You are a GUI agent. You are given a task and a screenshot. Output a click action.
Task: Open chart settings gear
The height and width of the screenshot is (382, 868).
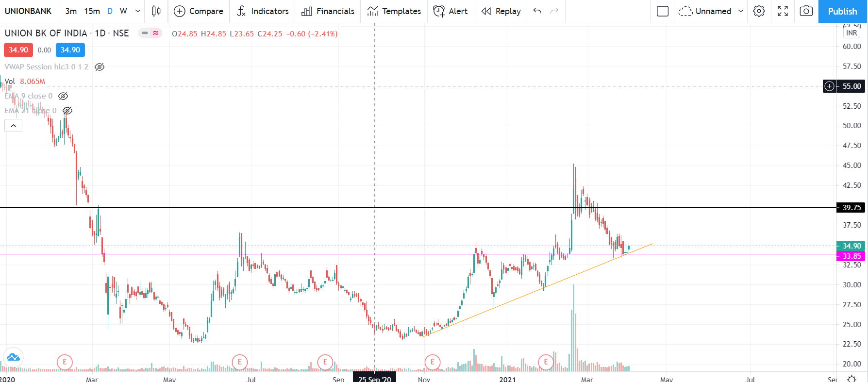point(759,11)
